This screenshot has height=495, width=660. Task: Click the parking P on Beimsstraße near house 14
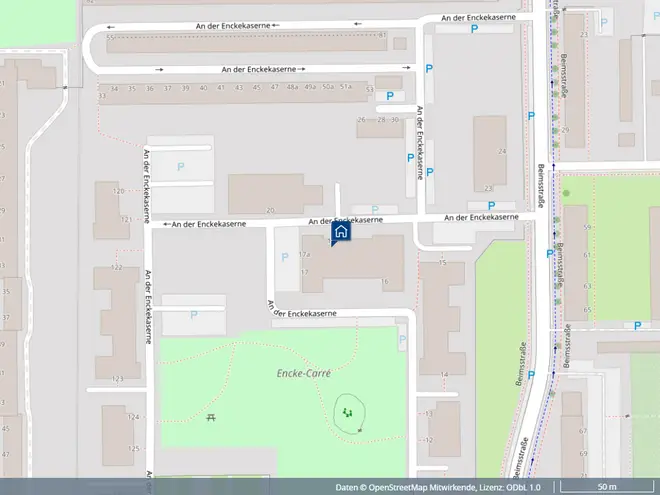(531, 375)
